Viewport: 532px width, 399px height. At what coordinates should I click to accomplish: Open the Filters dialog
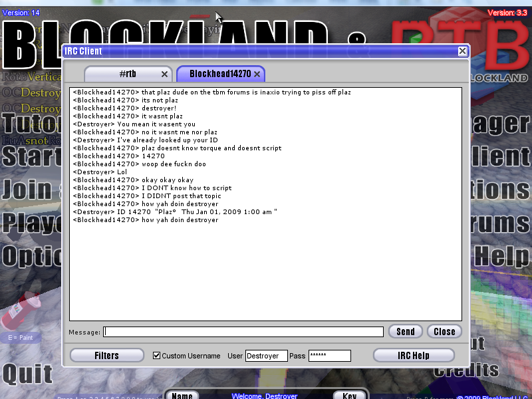click(x=107, y=355)
